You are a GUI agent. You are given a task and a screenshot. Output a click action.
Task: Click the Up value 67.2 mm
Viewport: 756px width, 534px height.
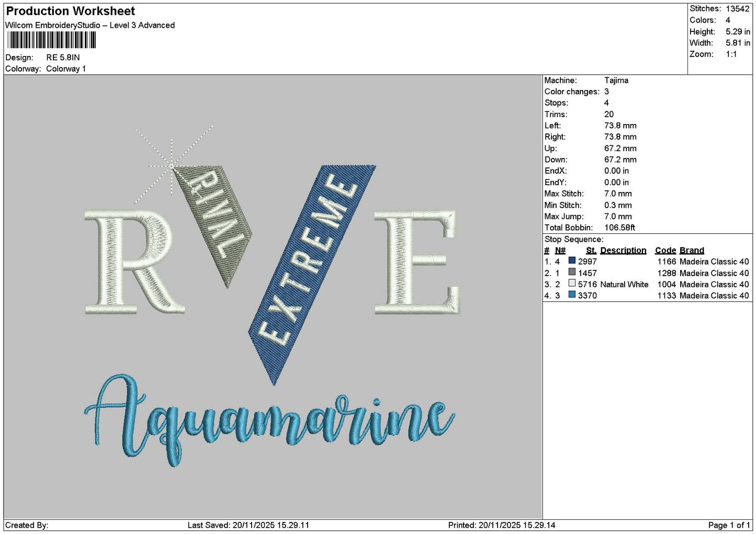[x=620, y=148]
